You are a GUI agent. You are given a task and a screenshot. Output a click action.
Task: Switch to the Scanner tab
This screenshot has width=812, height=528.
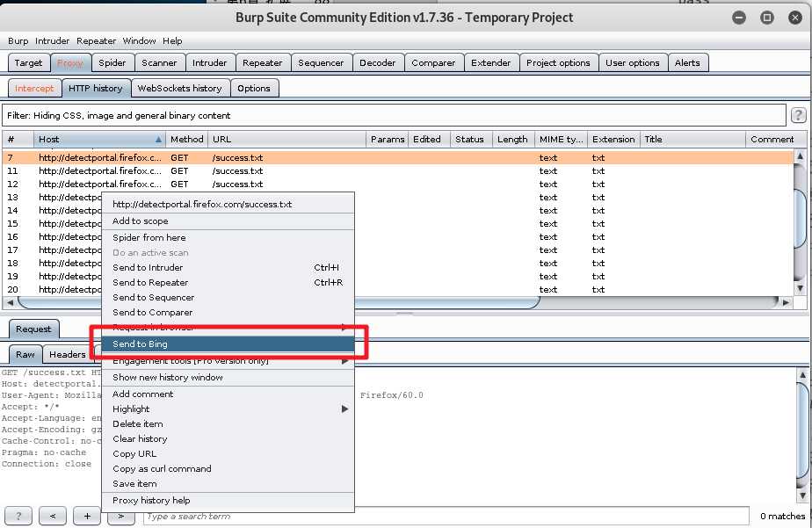click(x=160, y=62)
